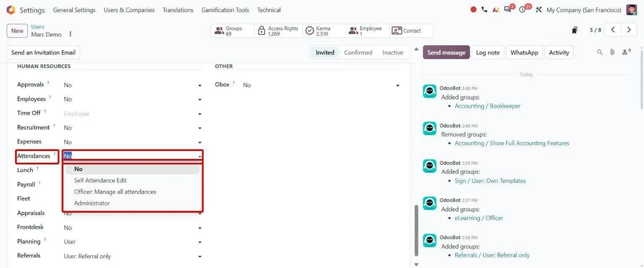Image resolution: width=644 pixels, height=268 pixels.
Task: Choose Officer: Manage all attendances option
Action: point(132,192)
